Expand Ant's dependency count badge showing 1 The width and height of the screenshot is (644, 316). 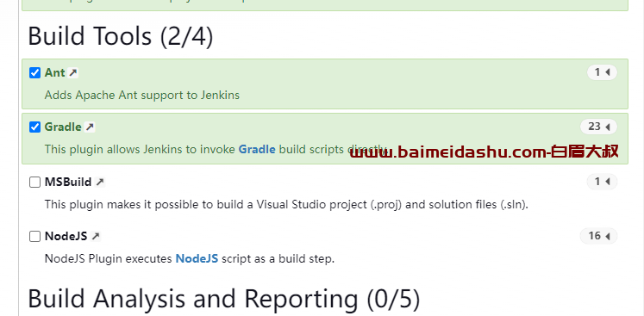point(602,72)
